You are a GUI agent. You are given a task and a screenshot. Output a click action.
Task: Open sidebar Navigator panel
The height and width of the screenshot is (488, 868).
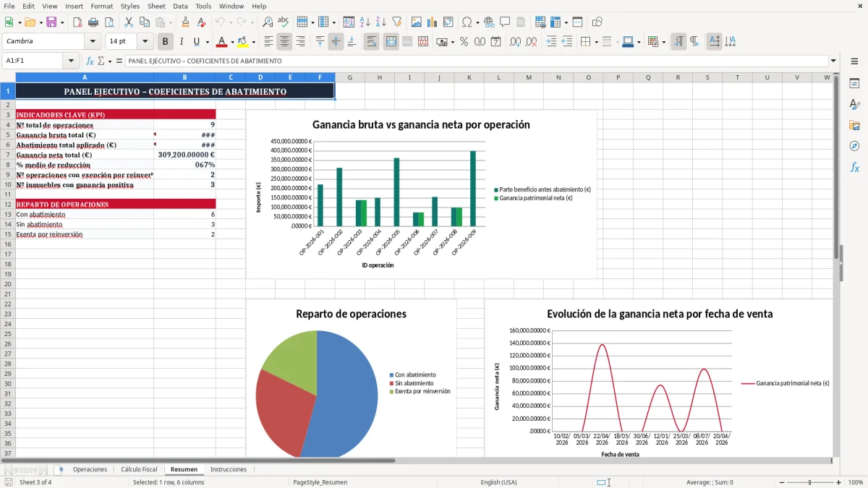pos(854,146)
